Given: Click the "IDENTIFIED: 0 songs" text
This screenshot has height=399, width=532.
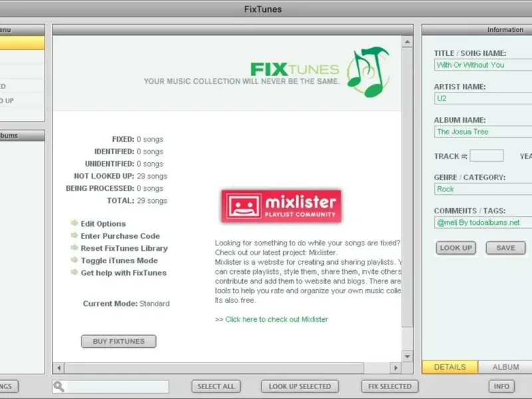Looking at the screenshot, I should [x=128, y=152].
